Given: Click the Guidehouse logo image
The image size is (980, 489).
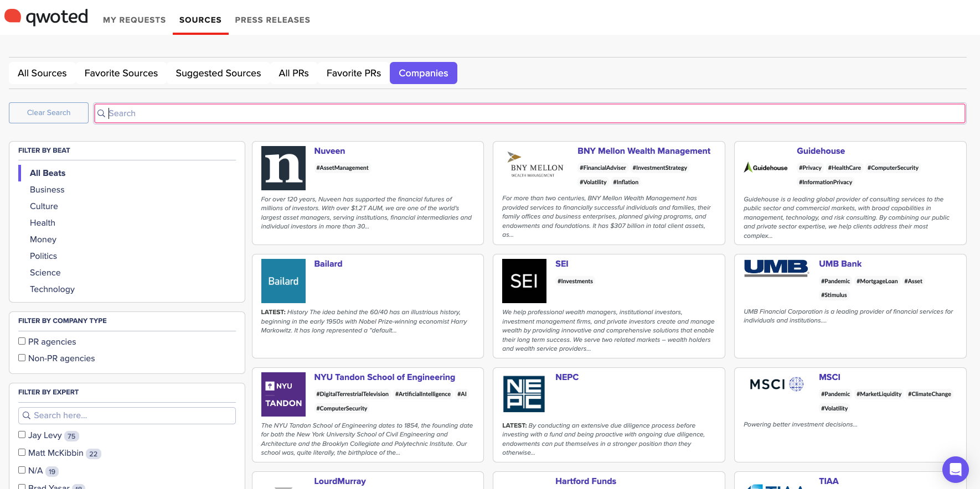Looking at the screenshot, I should (x=765, y=167).
